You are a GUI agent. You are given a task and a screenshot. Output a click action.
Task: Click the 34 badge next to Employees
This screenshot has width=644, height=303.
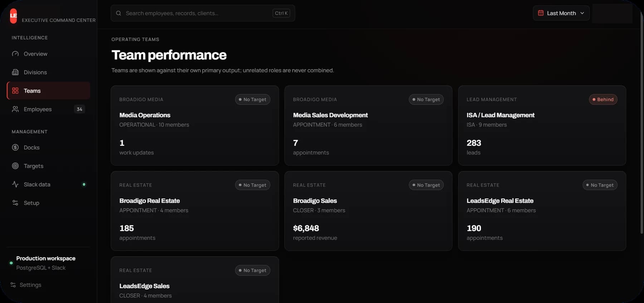click(x=79, y=109)
